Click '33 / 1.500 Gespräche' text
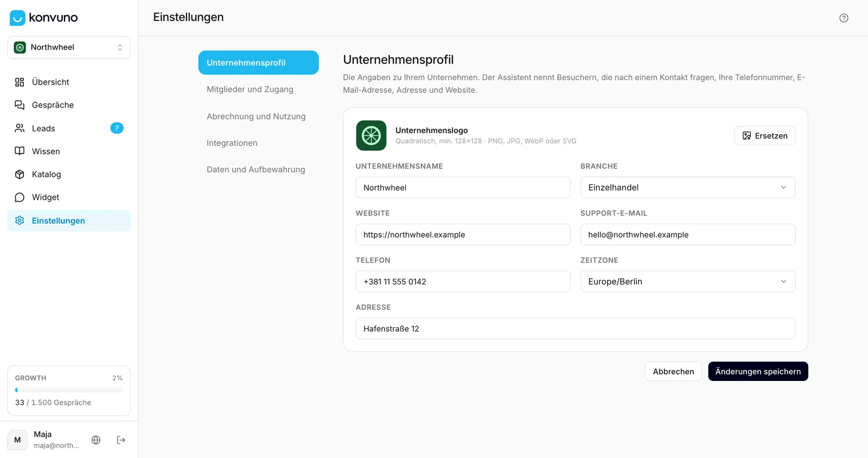868x458 pixels. point(53,403)
